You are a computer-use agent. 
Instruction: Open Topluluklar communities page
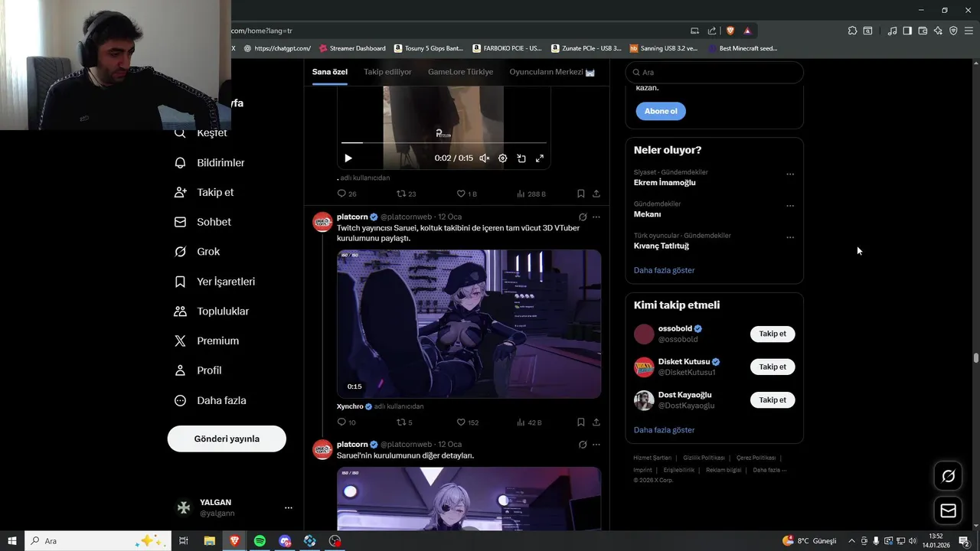click(212, 311)
